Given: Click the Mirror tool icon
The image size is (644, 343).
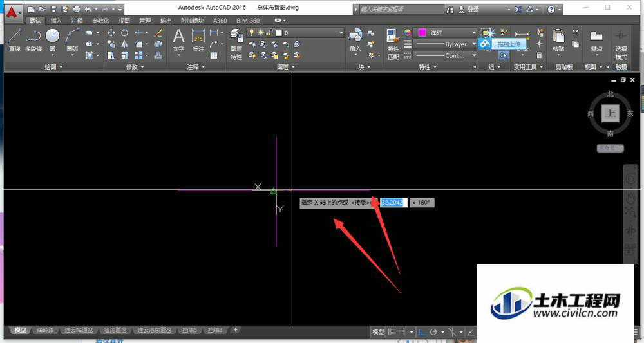Looking at the screenshot, I should (124, 44).
